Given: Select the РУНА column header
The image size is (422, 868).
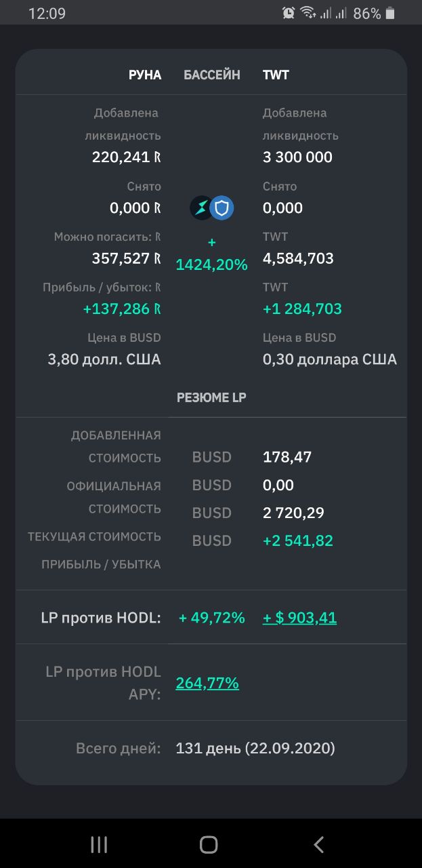Looking at the screenshot, I should [145, 75].
